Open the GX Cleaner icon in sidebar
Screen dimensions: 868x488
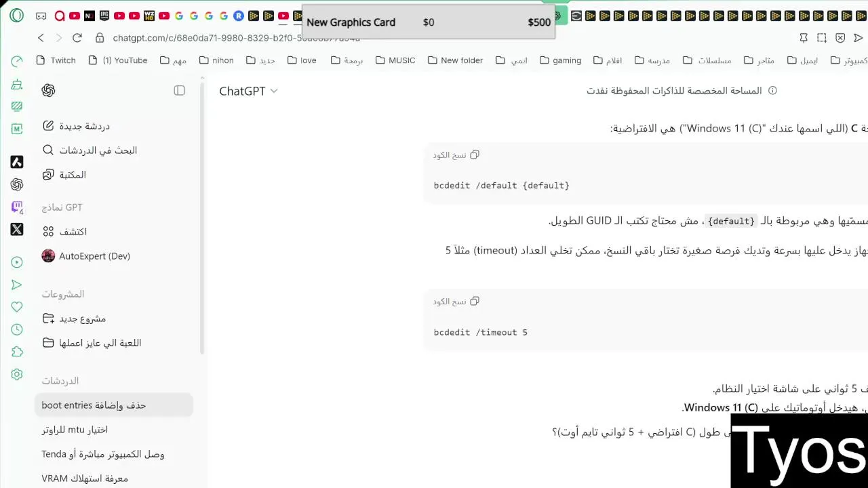(17, 85)
